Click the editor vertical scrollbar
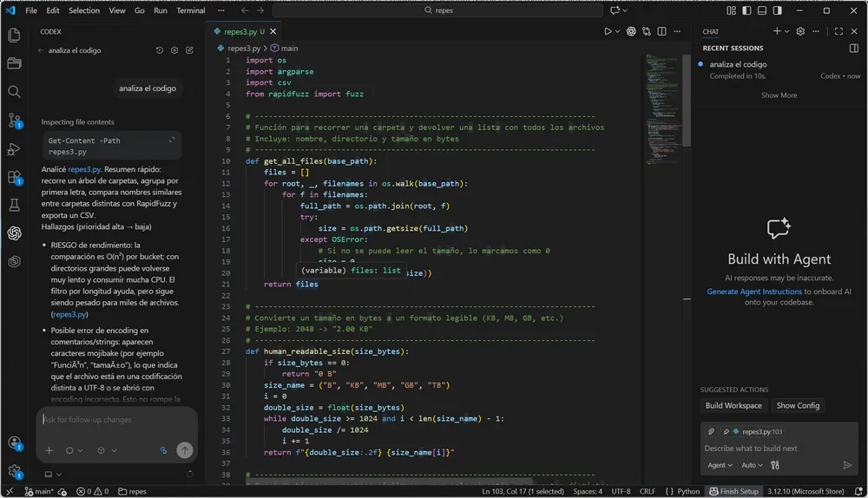Image resolution: width=868 pixels, height=498 pixels. pyautogui.click(x=687, y=100)
